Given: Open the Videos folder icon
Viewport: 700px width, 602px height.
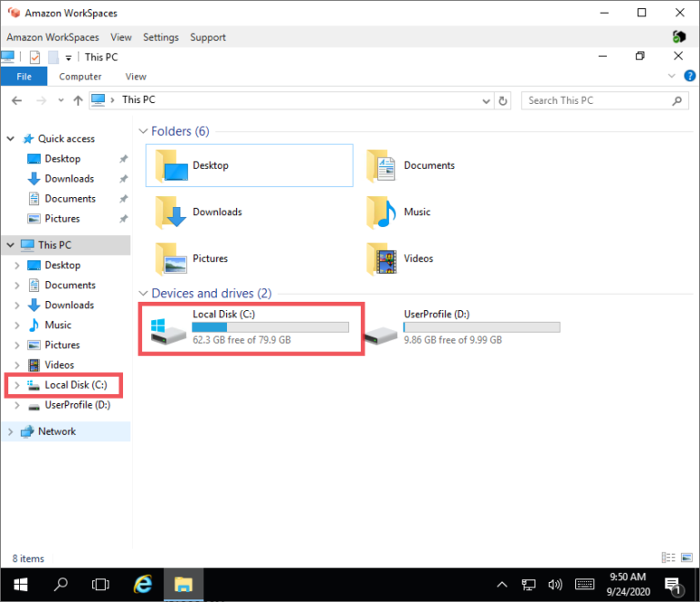Looking at the screenshot, I should point(380,259).
